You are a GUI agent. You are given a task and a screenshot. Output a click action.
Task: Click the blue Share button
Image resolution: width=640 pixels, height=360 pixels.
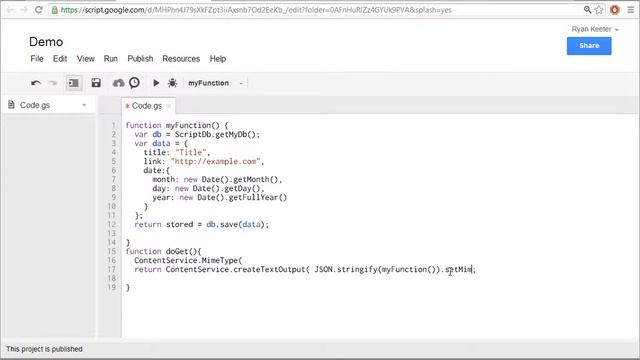point(589,46)
